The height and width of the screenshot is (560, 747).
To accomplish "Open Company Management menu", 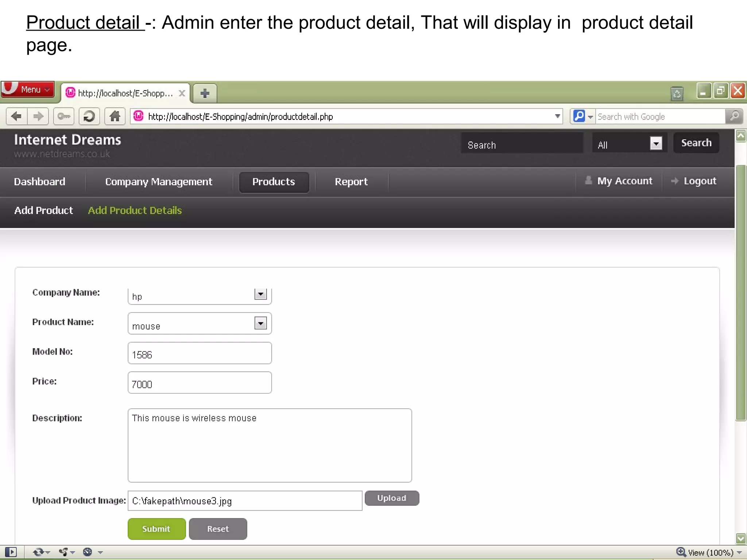I will click(x=159, y=182).
